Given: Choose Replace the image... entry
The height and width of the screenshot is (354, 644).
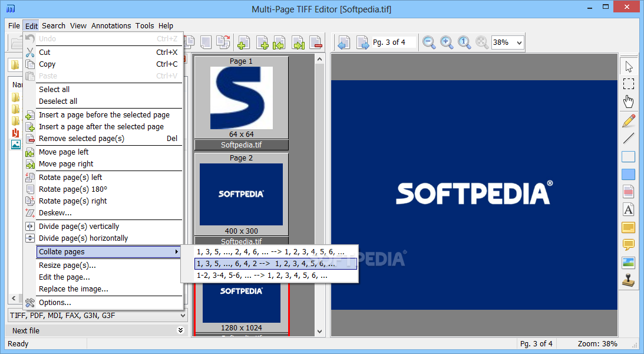Looking at the screenshot, I should click(103, 289).
